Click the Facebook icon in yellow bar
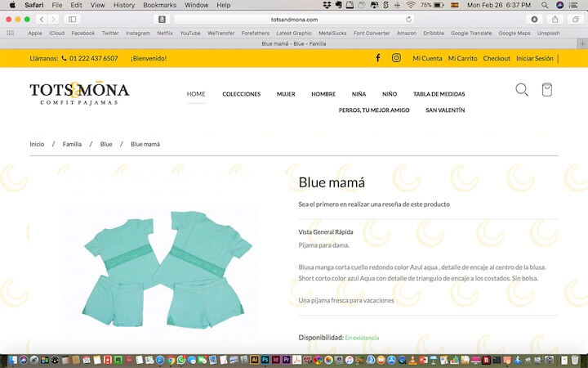Image resolution: width=588 pixels, height=368 pixels. [x=378, y=58]
